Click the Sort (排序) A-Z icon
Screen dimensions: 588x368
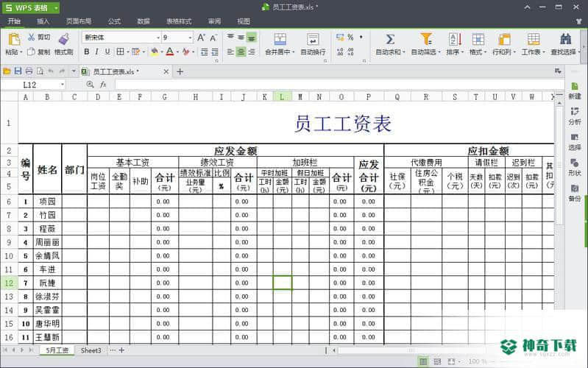pyautogui.click(x=455, y=40)
